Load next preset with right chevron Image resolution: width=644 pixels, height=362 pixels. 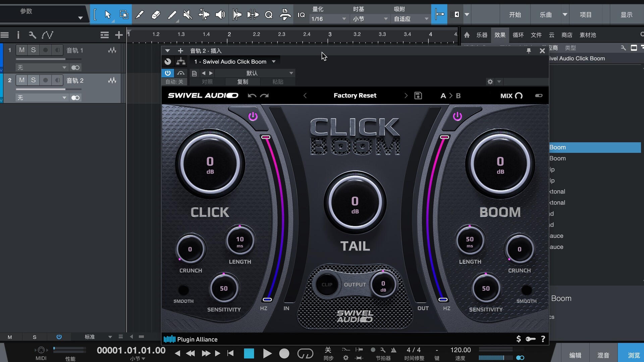coord(406,96)
